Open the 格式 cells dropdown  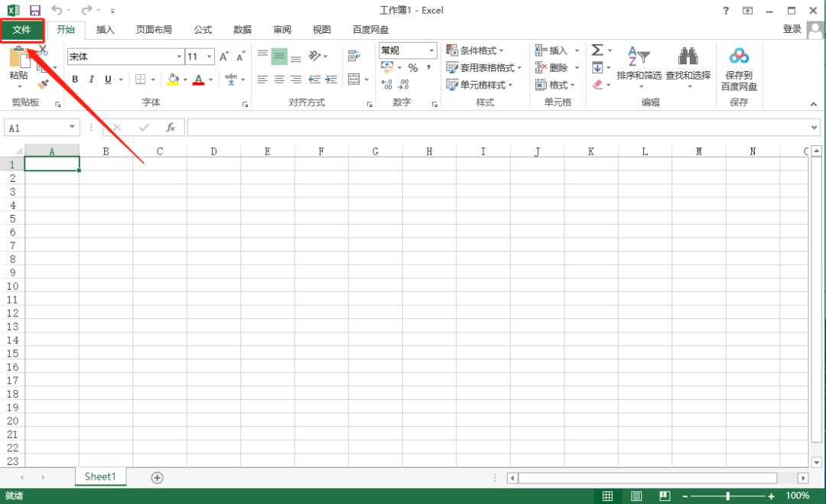coord(555,85)
